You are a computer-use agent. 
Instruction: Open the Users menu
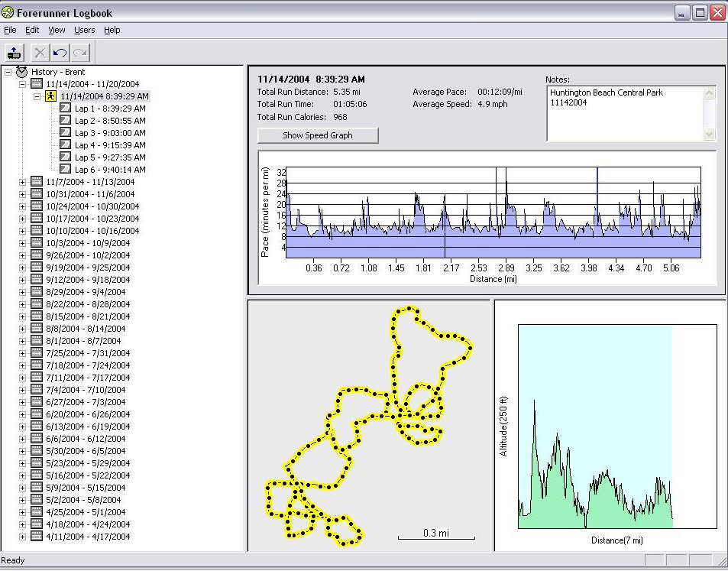click(x=85, y=30)
